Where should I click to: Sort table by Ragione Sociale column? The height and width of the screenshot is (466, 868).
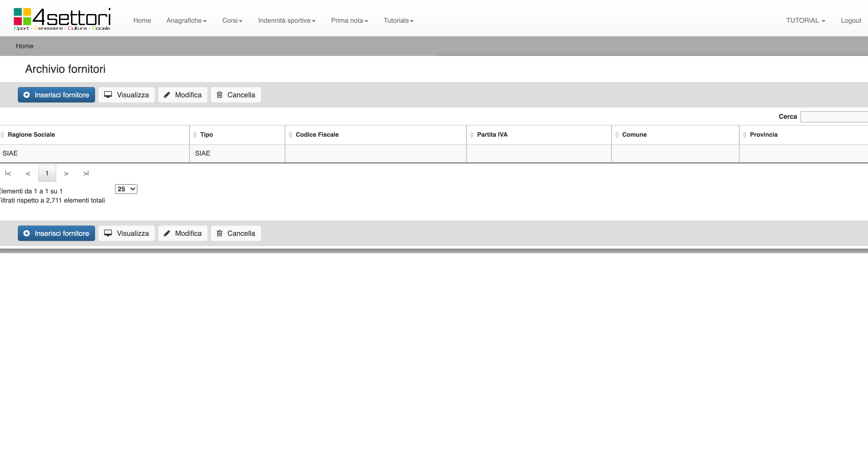pyautogui.click(x=31, y=134)
